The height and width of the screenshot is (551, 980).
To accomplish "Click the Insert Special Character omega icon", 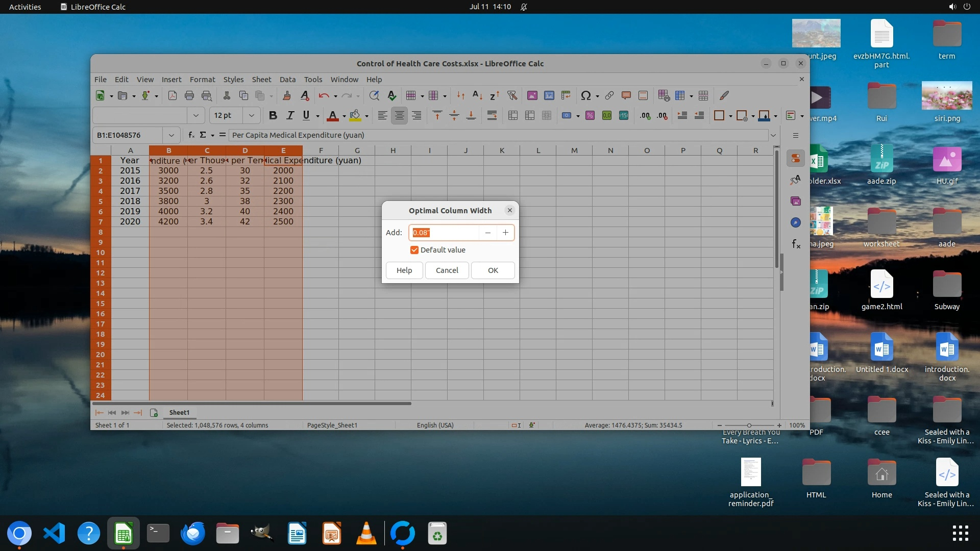I will [x=585, y=95].
